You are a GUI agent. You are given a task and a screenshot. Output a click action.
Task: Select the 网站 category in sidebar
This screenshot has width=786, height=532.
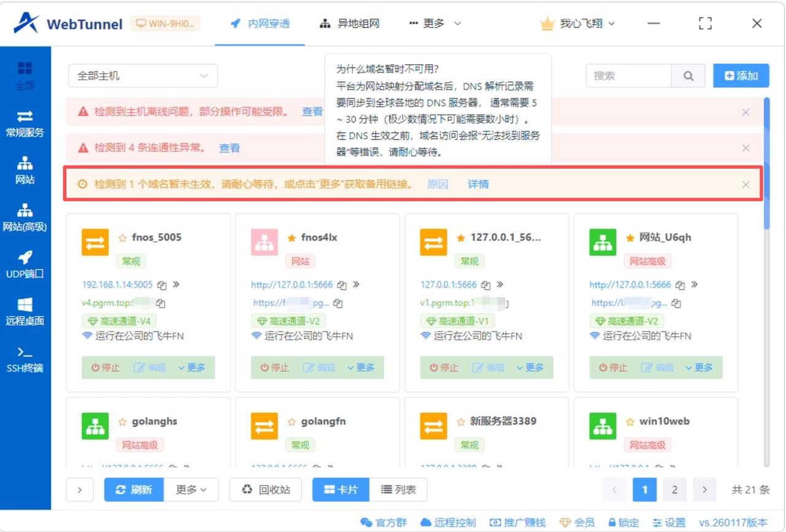25,172
